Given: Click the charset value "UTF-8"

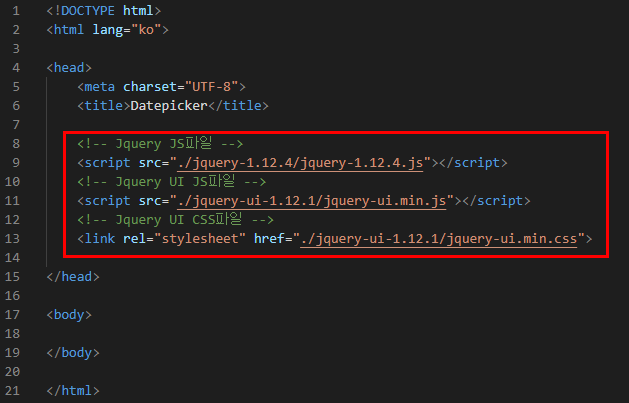Looking at the screenshot, I should click(x=211, y=87).
